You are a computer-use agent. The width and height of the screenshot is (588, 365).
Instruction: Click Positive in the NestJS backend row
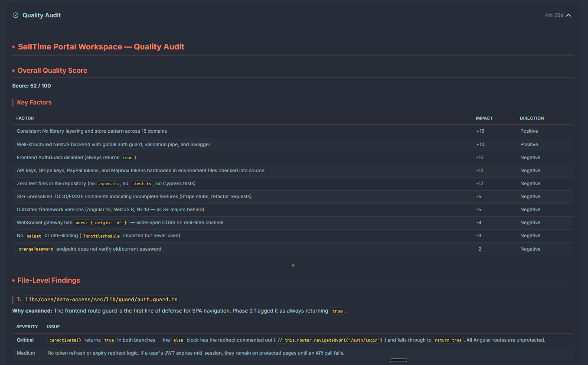529,144
